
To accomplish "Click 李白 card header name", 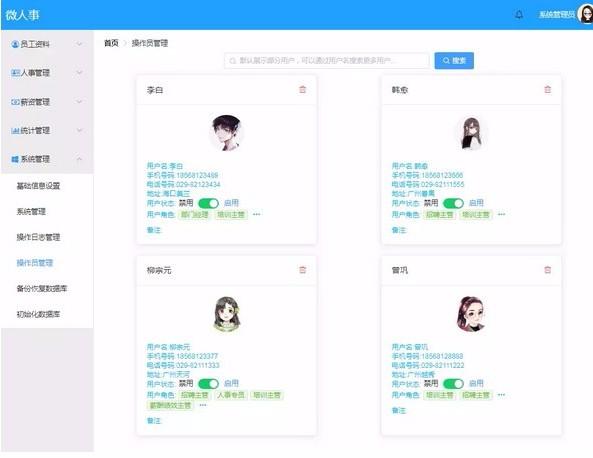I will [x=155, y=90].
